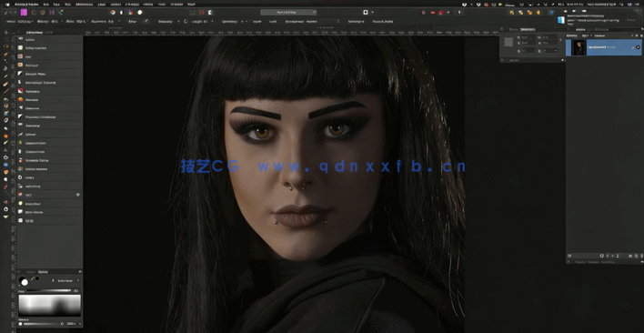Viewport: 644px width, 333px height.
Task: Open the Layer menu
Action: tap(102, 5)
